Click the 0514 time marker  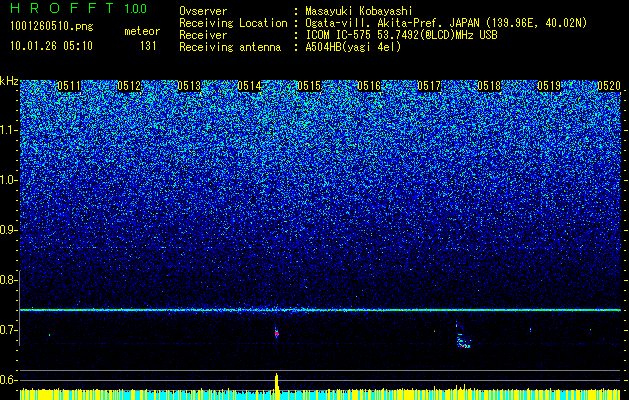point(249,86)
